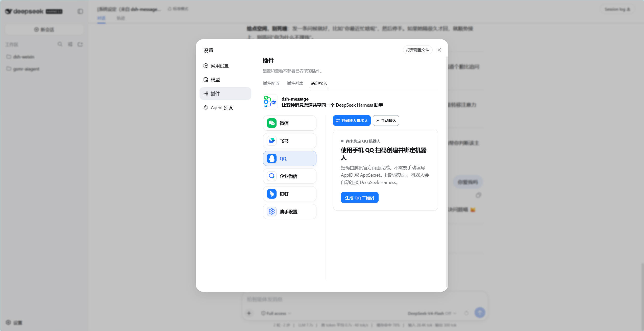644x331 pixels.
Task: Click the QQ penguin icon
Action: pos(271,158)
